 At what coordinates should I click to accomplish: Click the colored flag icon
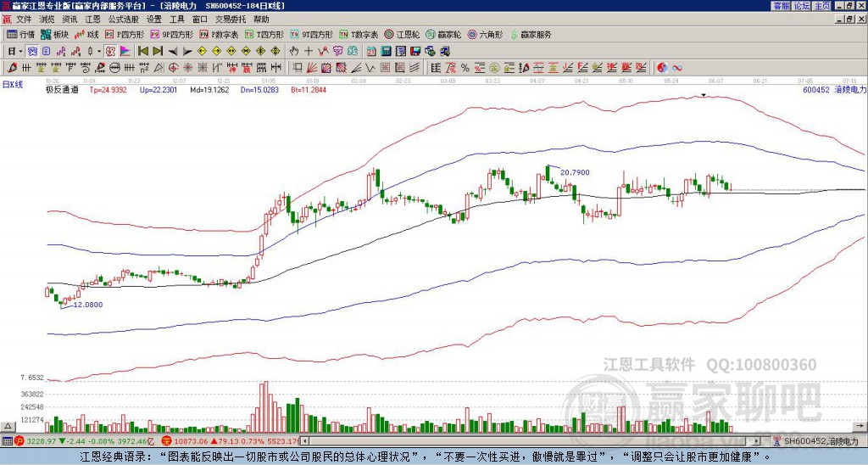(x=125, y=52)
